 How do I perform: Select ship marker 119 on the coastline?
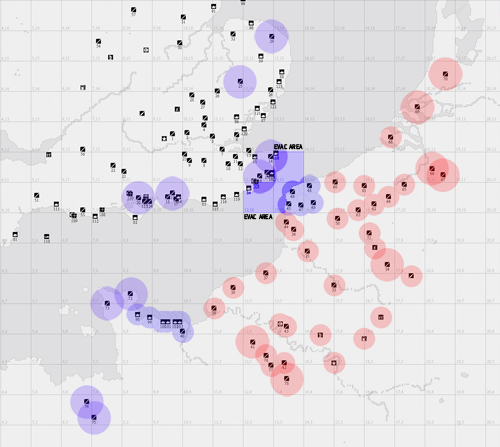(x=237, y=194)
